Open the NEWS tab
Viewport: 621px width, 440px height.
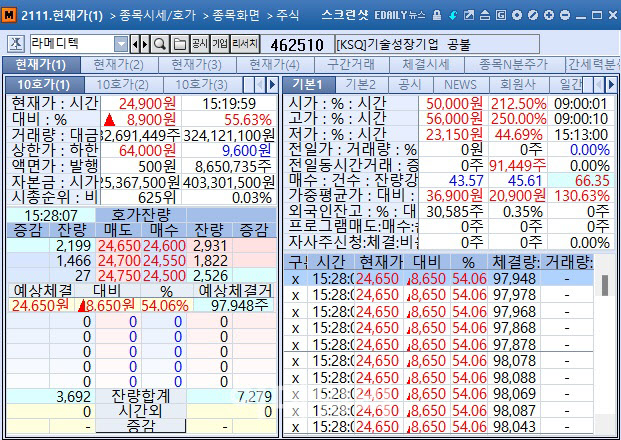(x=460, y=84)
